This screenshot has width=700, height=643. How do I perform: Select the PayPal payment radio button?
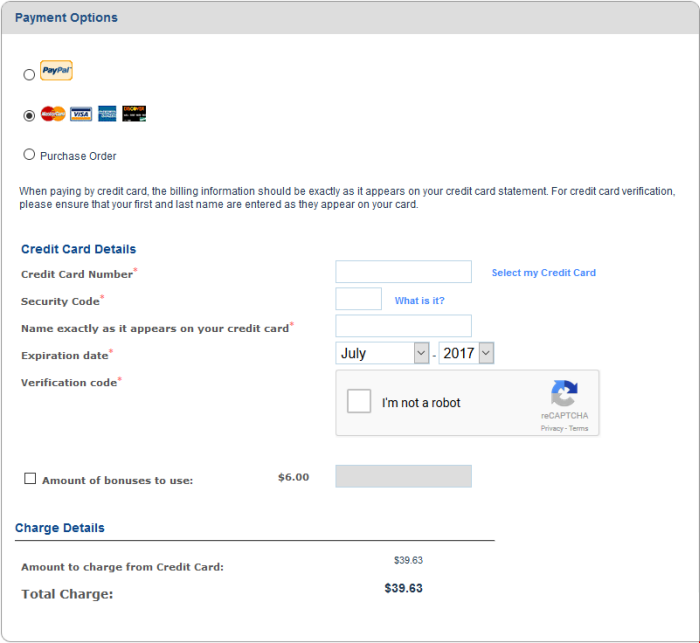pos(29,75)
